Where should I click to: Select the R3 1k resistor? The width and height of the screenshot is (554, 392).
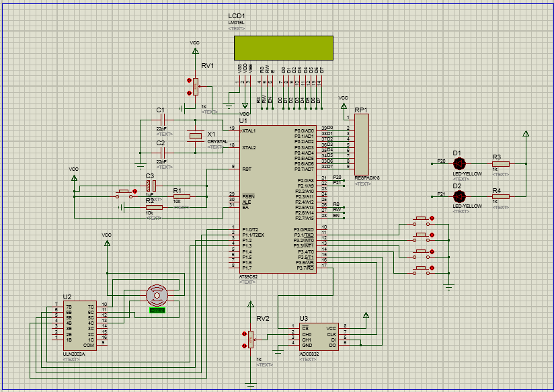501,163
